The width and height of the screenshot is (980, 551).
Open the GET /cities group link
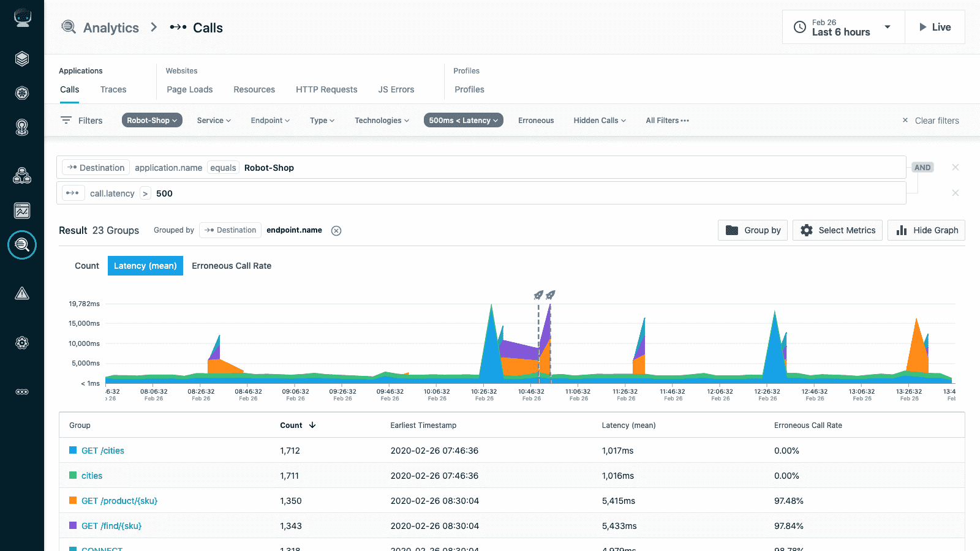pyautogui.click(x=103, y=450)
